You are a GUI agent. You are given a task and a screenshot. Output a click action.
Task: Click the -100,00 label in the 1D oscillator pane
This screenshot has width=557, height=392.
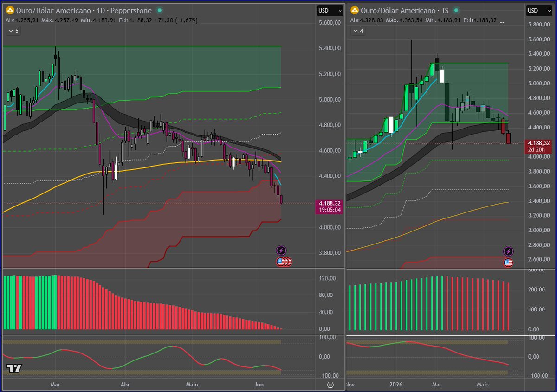tap(328, 375)
